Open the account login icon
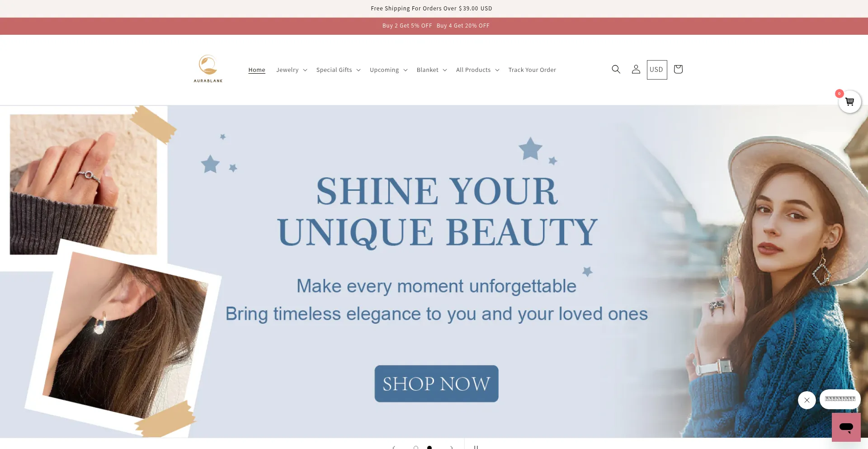 (636, 69)
